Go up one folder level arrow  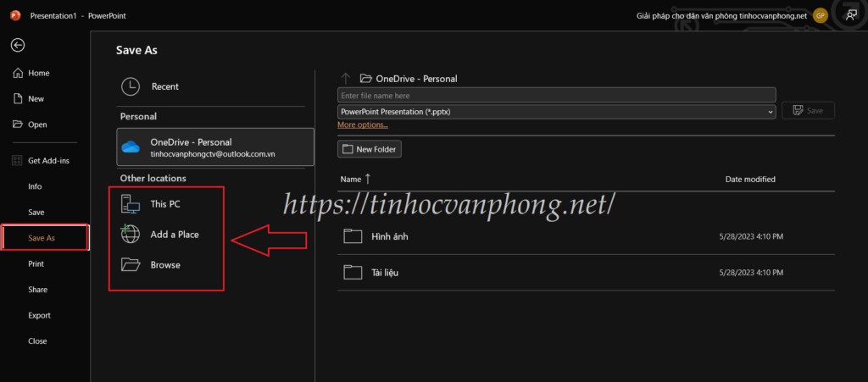[346, 79]
